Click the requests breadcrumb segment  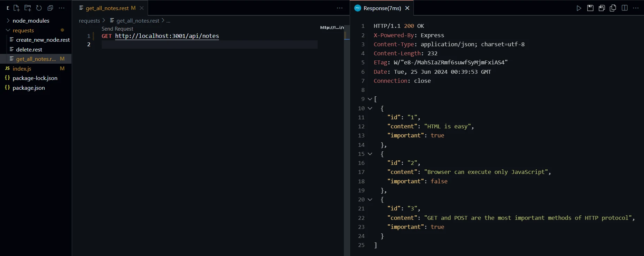pyautogui.click(x=89, y=21)
